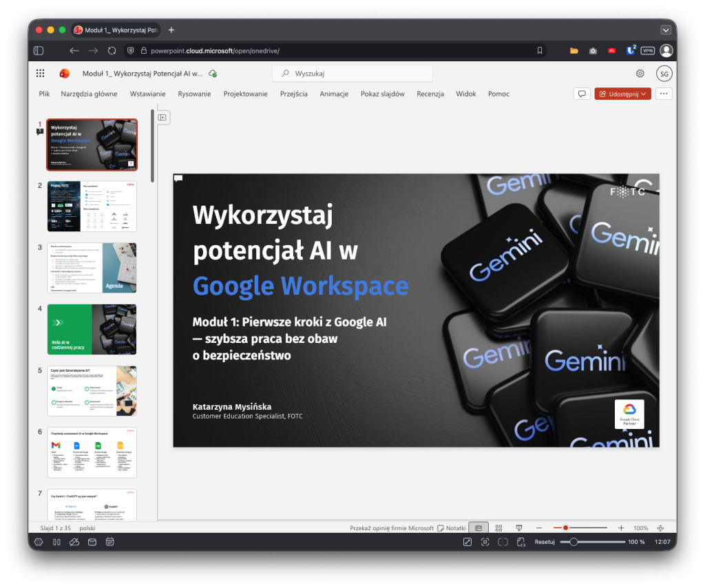Select slide 5 thumbnail
This screenshot has width=705, height=588.
point(92,391)
